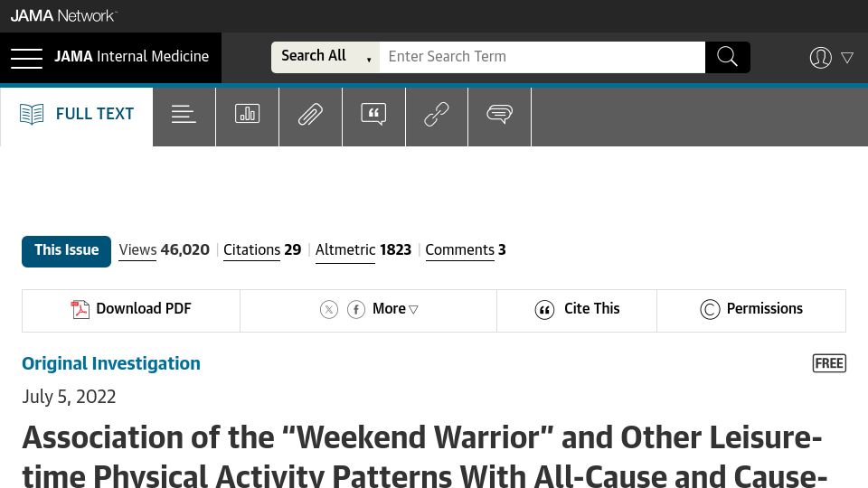Image resolution: width=868 pixels, height=488 pixels.
Task: Open the supplemental content paperclip tab
Action: pos(310,115)
